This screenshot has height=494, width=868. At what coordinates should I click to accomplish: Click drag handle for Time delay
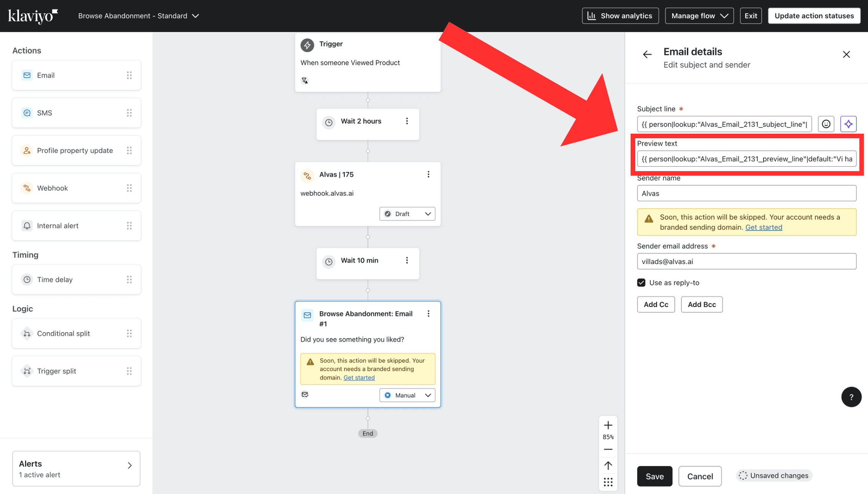(x=129, y=280)
